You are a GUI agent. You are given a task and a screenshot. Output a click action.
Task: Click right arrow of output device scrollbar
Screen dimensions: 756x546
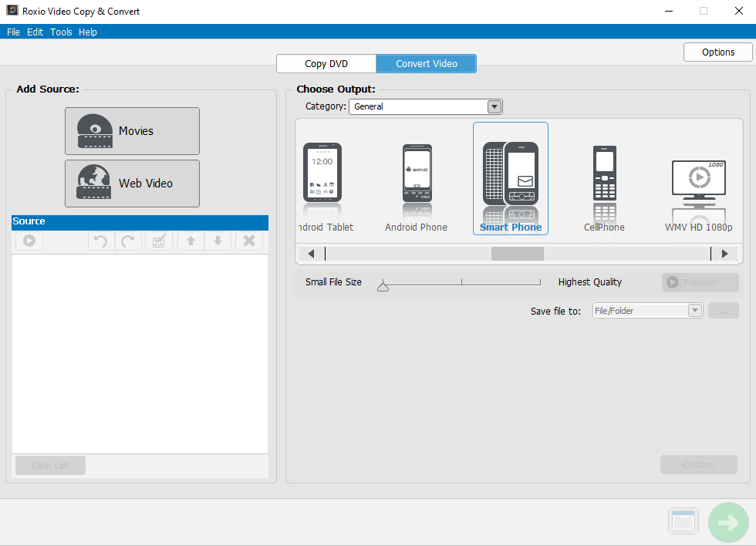[724, 254]
